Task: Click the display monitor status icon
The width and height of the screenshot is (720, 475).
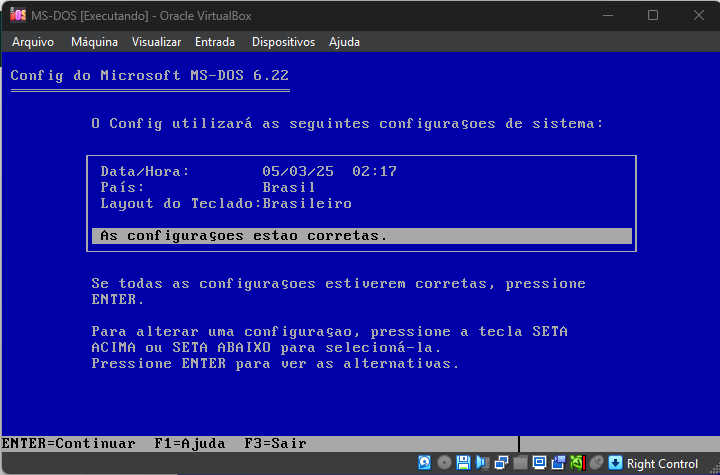Action: tap(540, 463)
